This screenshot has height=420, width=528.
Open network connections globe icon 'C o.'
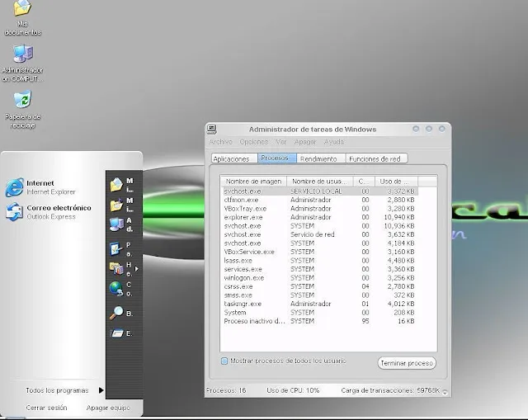click(x=116, y=289)
